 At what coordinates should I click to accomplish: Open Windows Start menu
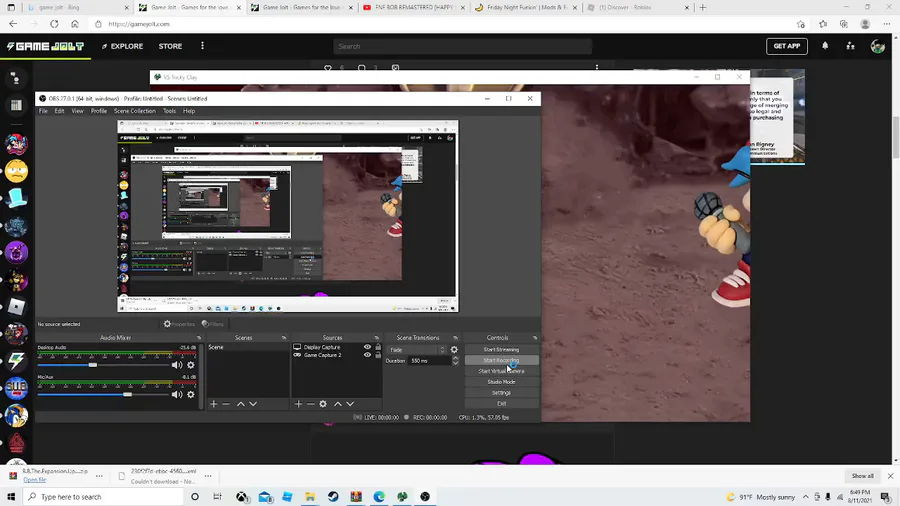[11, 497]
